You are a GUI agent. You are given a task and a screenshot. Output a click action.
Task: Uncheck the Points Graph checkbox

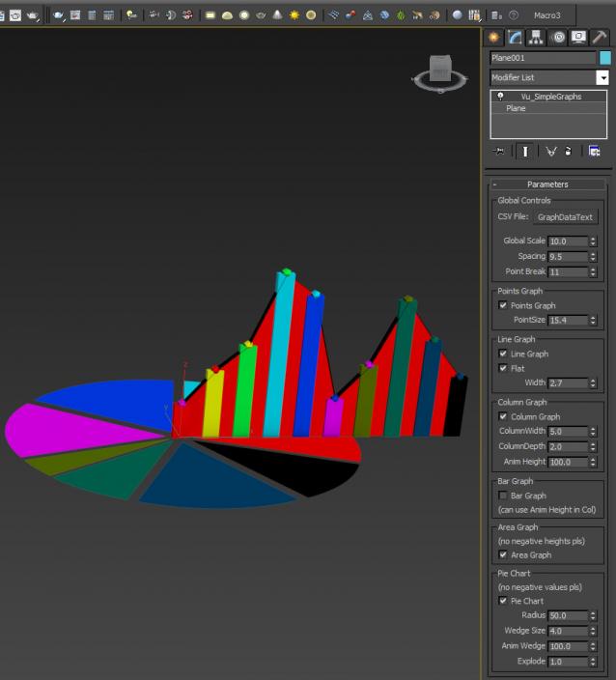click(503, 305)
